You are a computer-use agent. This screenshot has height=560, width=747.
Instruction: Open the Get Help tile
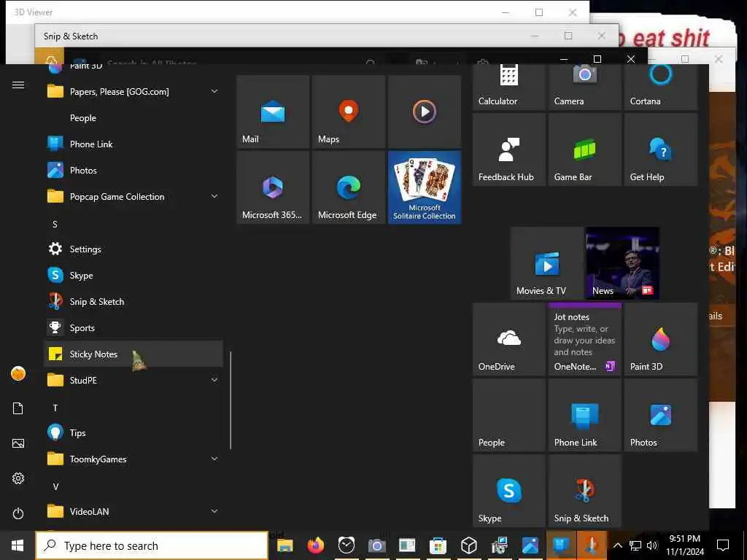pyautogui.click(x=660, y=149)
